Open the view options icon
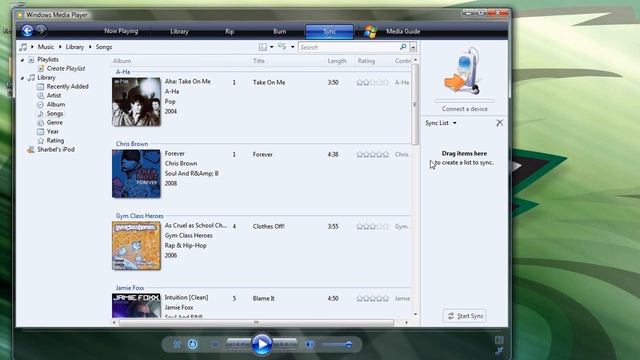 [282, 47]
